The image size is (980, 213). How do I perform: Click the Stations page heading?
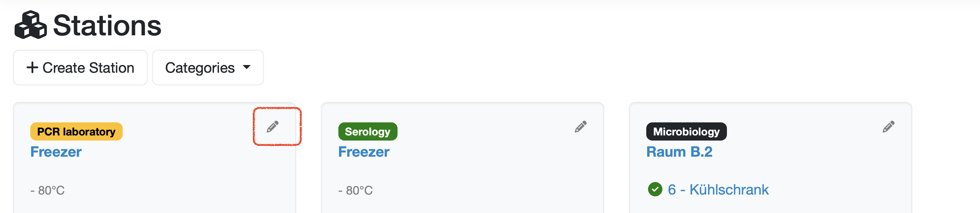click(107, 26)
